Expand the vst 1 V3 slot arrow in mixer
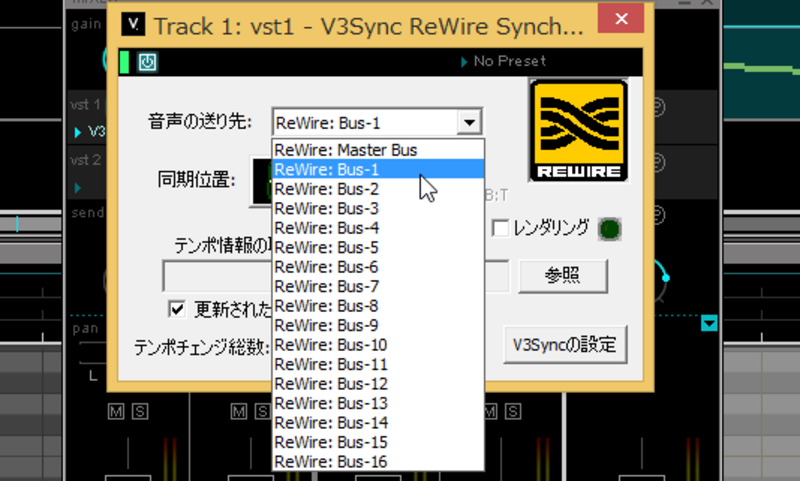800x481 pixels. coord(78,133)
